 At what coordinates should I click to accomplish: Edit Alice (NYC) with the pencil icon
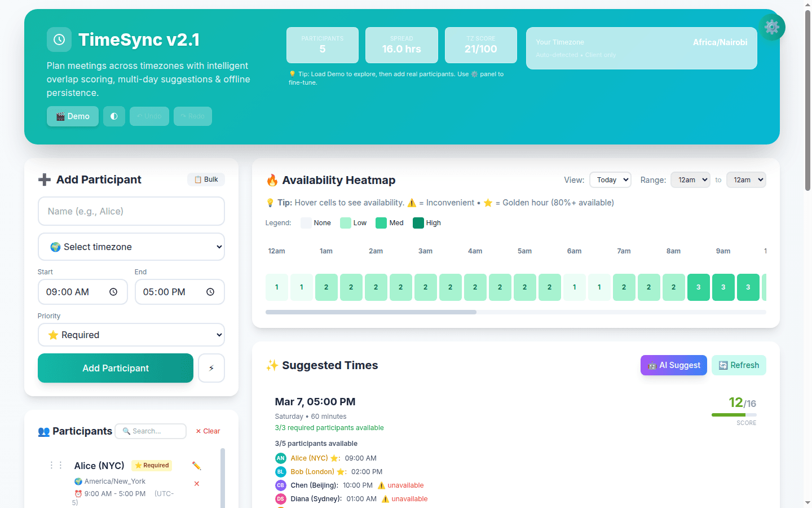(x=196, y=466)
